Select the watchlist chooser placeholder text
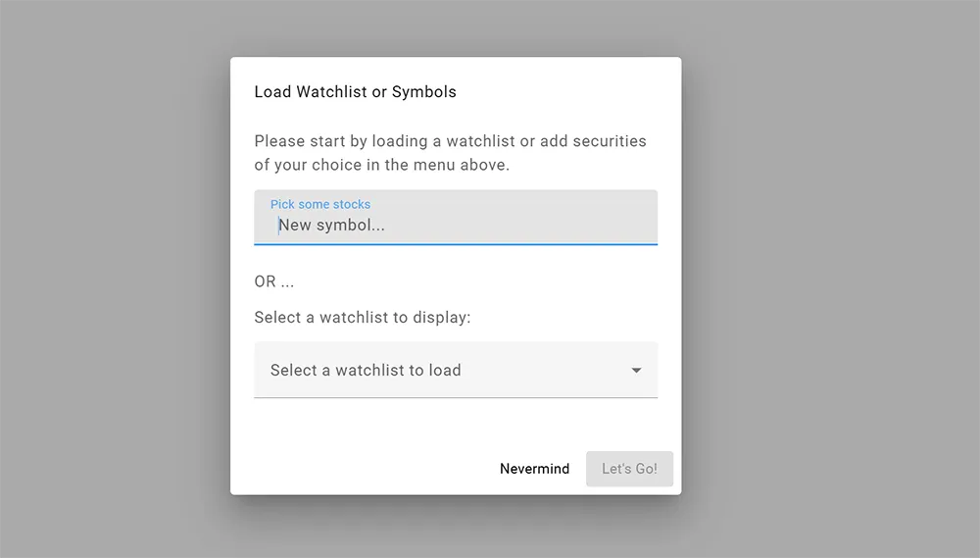 click(366, 371)
